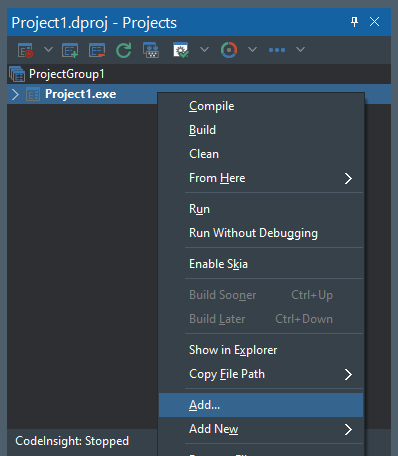Click the Sync/Collapse view toolbar icon
398x456 pixels.
pyautogui.click(x=151, y=50)
